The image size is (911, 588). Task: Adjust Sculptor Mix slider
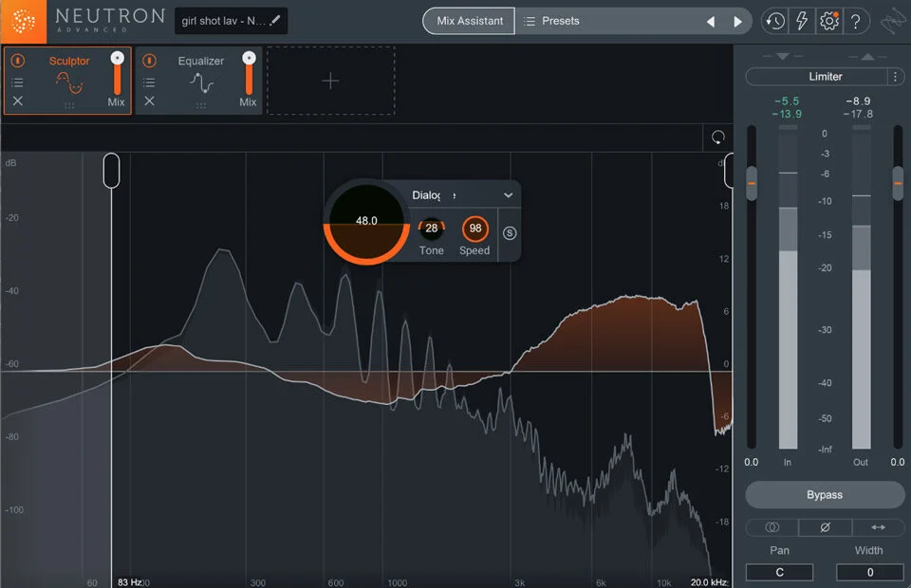(x=118, y=74)
